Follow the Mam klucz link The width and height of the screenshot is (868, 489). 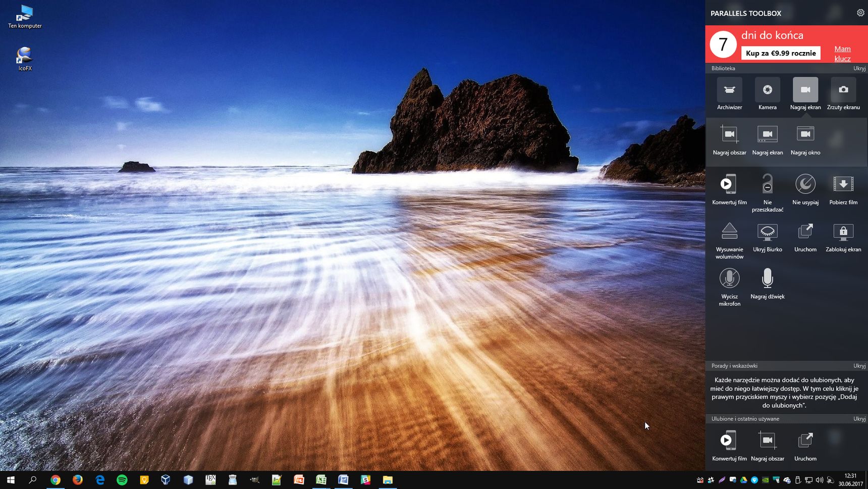[842, 54]
